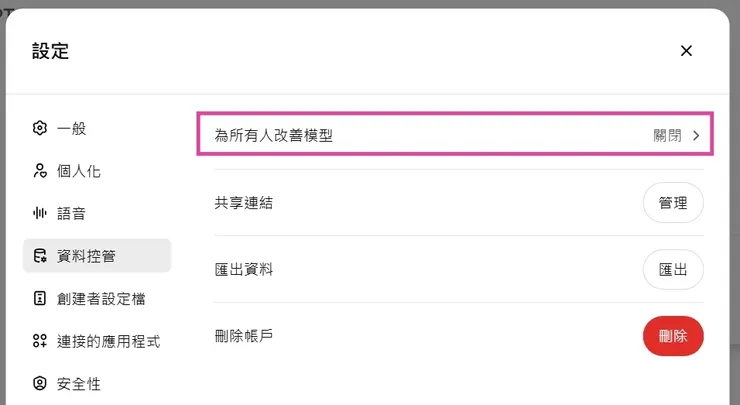Close the 設定 dialog with the X
This screenshot has height=405, width=740.
(686, 51)
